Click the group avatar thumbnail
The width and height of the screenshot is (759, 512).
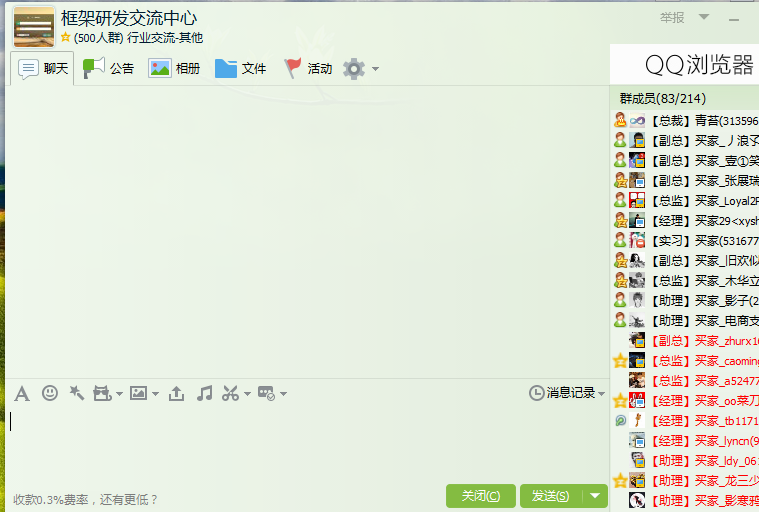point(33,27)
